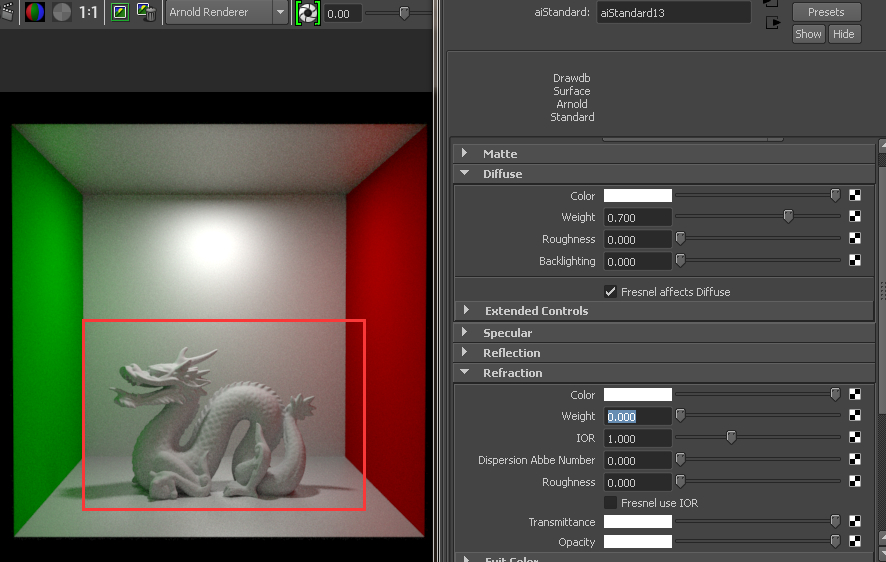Go to output connection of aiStandard13
886x562 pixels.
pos(772,23)
